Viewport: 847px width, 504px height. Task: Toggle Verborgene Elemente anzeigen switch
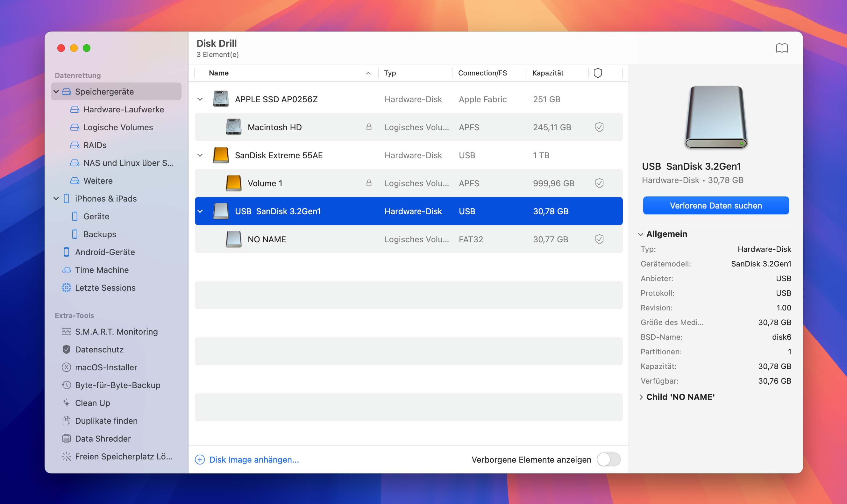click(608, 459)
